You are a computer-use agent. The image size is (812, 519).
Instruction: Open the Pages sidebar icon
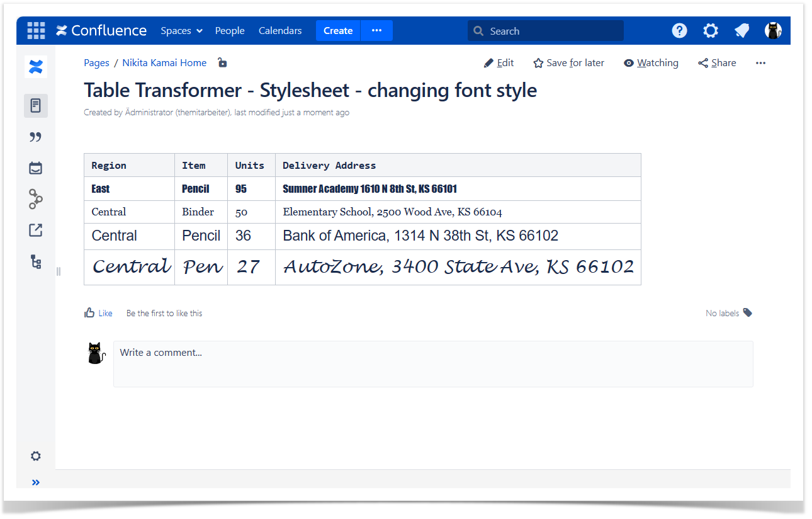(x=36, y=105)
